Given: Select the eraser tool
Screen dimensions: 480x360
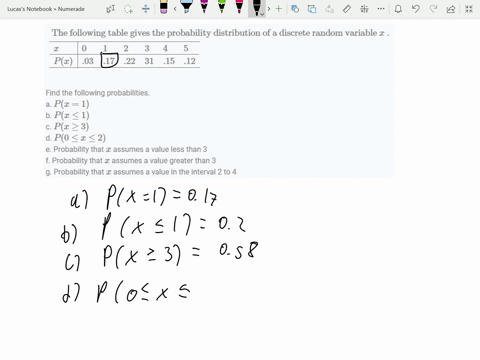Looking at the screenshot, I should coord(163,7).
